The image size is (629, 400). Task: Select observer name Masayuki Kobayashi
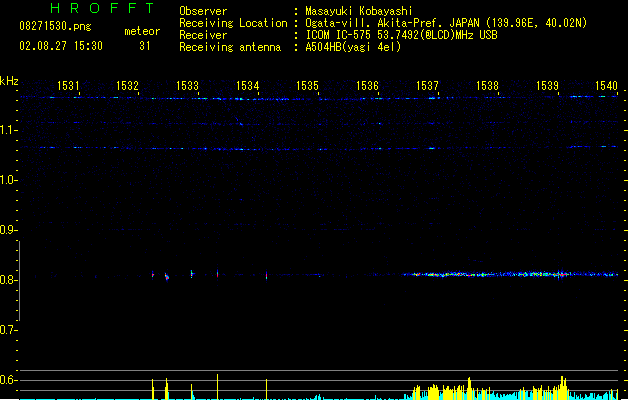pyautogui.click(x=359, y=11)
